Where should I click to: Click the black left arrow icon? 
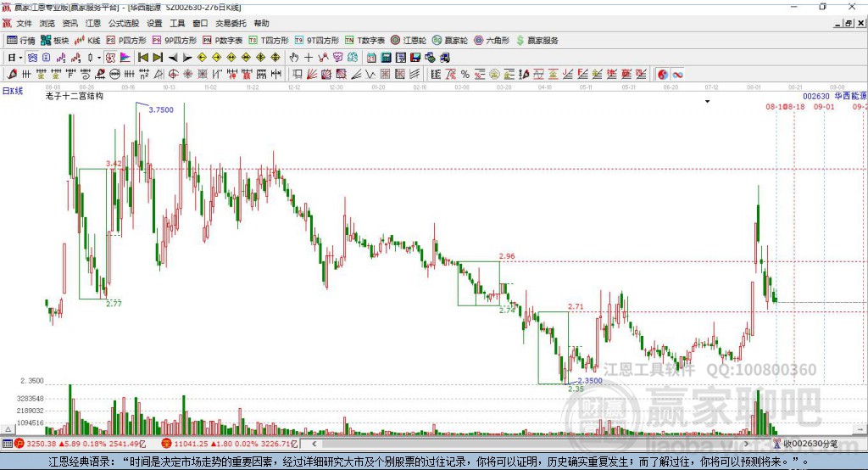[173, 58]
